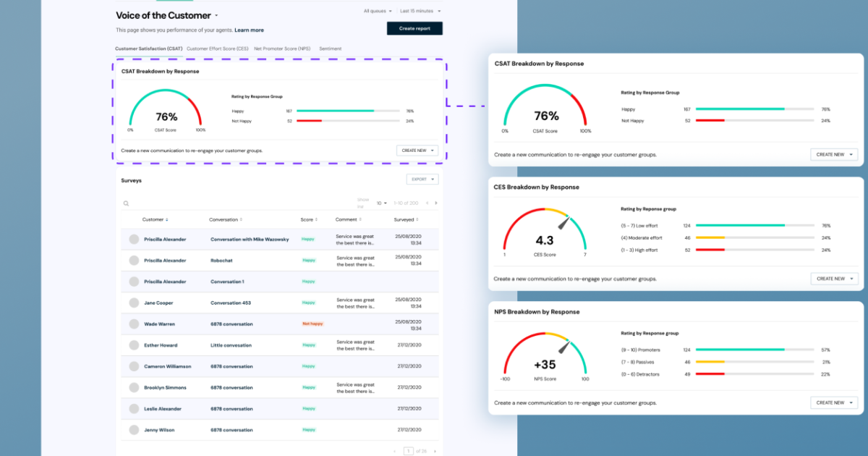Sort by Customer column sort arrow
This screenshot has width=868, height=456.
tap(167, 219)
